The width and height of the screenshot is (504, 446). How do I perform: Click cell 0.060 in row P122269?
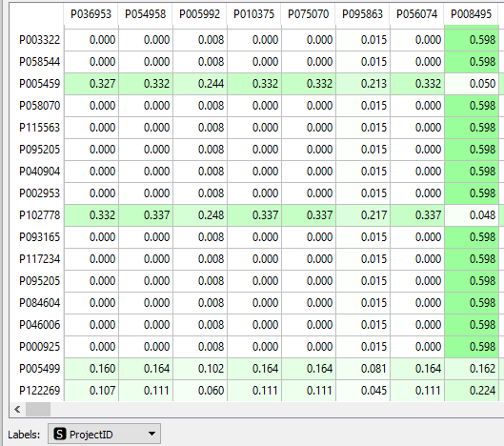click(x=200, y=391)
